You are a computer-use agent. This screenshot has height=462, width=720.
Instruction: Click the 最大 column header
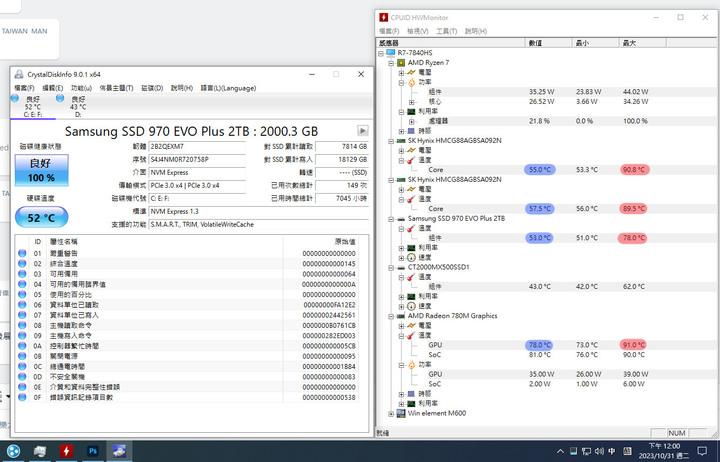[642, 43]
